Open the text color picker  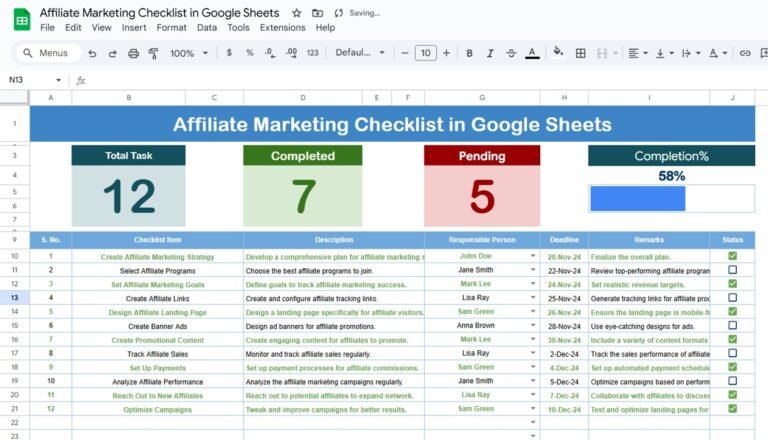click(x=532, y=53)
